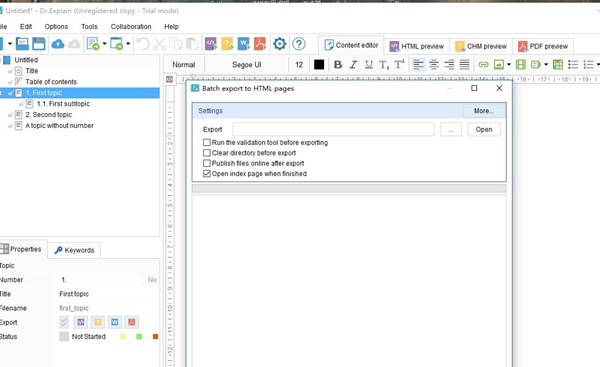Open the Keywords panel tab
Viewport: 600px width, 367px height.
pyautogui.click(x=74, y=250)
